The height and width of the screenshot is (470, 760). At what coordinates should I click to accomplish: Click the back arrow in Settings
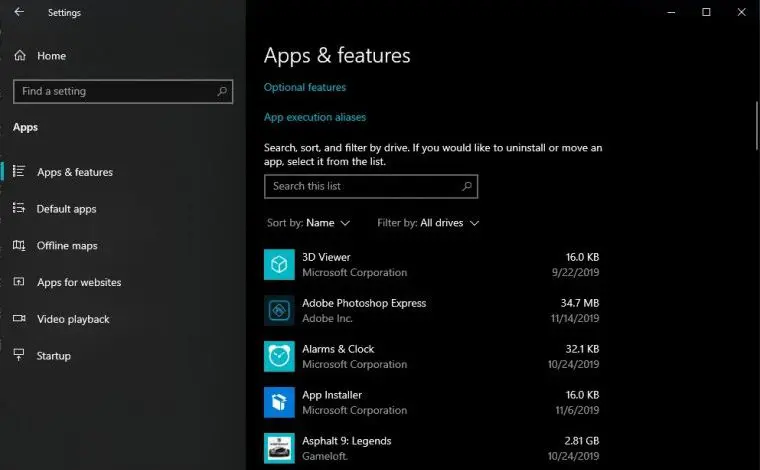click(19, 12)
